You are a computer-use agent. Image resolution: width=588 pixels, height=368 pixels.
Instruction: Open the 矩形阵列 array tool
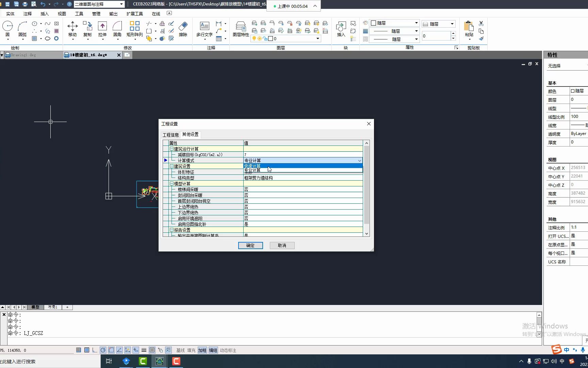(x=134, y=29)
